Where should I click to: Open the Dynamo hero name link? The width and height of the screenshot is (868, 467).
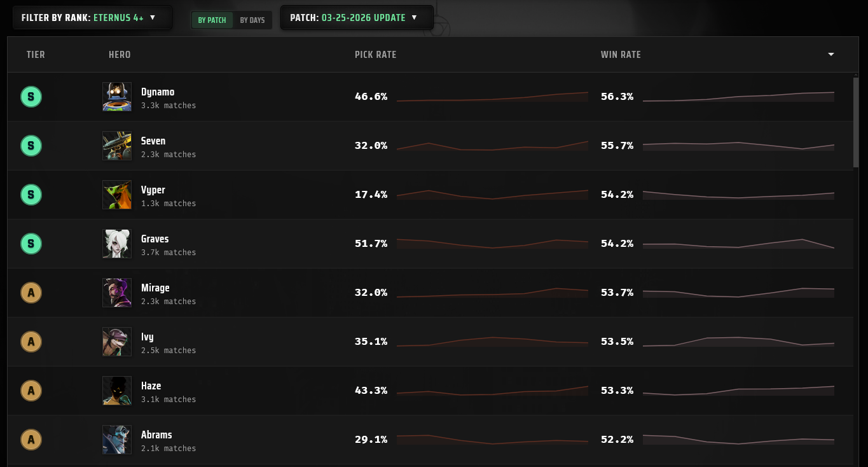158,92
